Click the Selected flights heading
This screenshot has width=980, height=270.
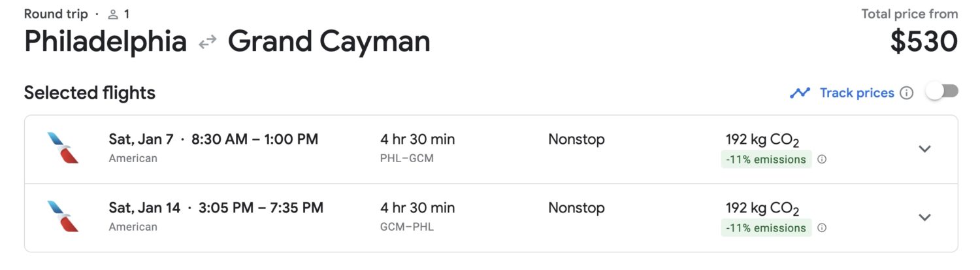coord(90,93)
